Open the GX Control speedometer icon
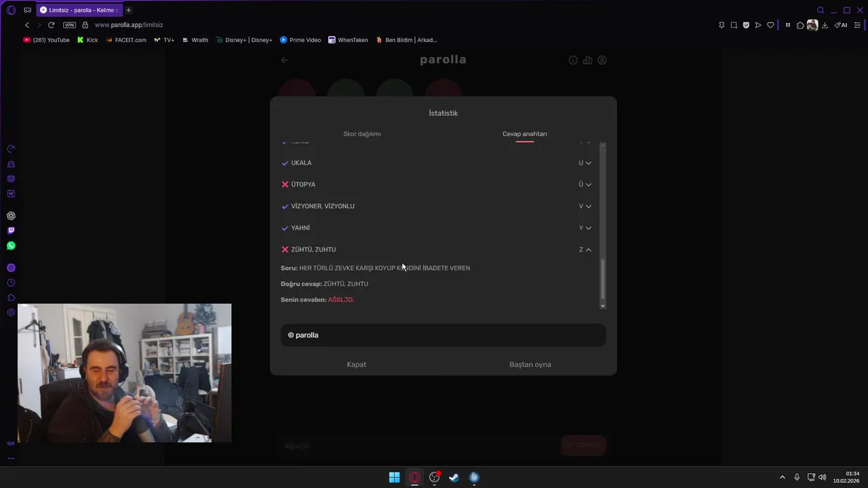Screen dimensions: 868x488 coord(11,149)
